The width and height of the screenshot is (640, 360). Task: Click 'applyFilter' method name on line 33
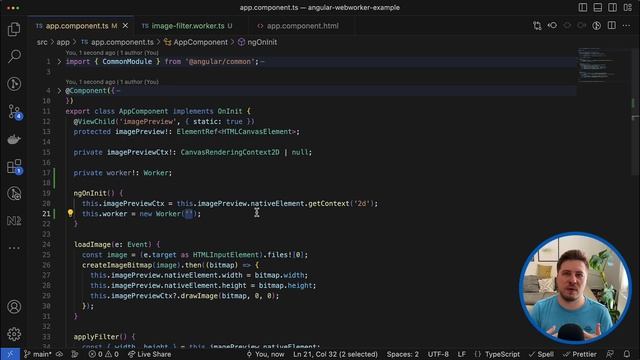96,337
